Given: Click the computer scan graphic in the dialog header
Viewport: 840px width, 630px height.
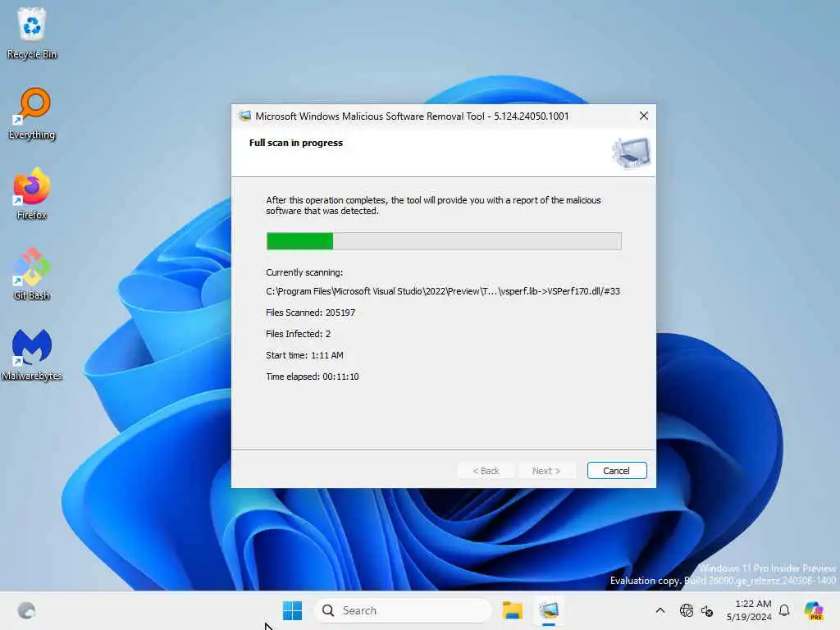Looking at the screenshot, I should (631, 153).
